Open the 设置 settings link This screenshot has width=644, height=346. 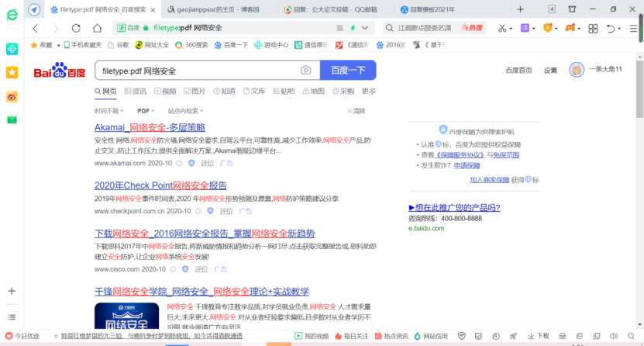[x=550, y=71]
